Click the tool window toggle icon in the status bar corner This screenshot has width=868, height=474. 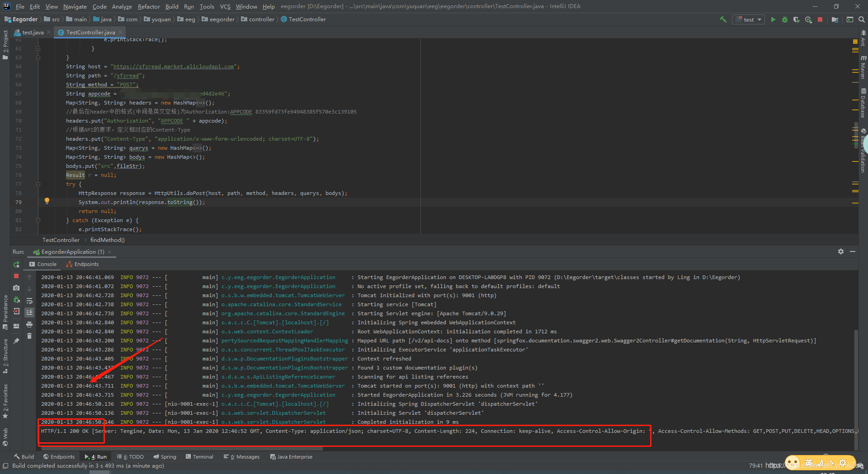click(x=5, y=465)
